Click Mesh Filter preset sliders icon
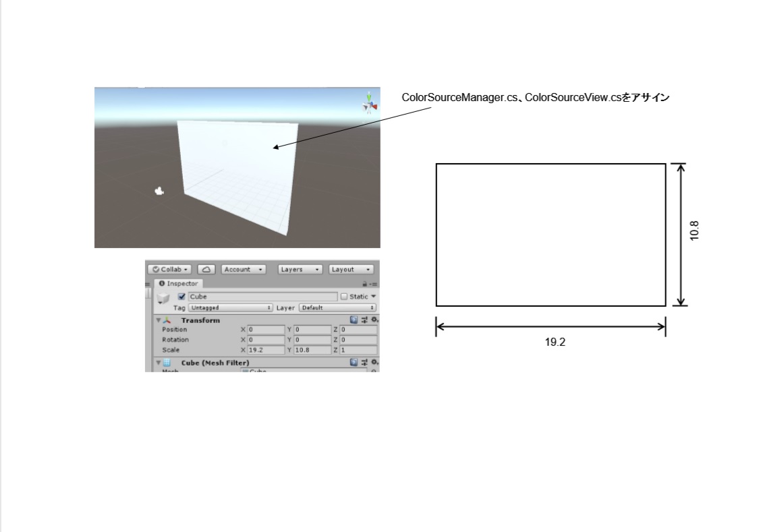757x532 pixels. (x=364, y=362)
